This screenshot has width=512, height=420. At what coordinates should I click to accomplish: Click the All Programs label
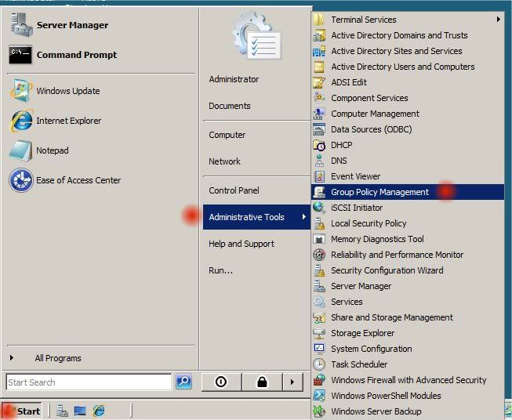pos(58,358)
